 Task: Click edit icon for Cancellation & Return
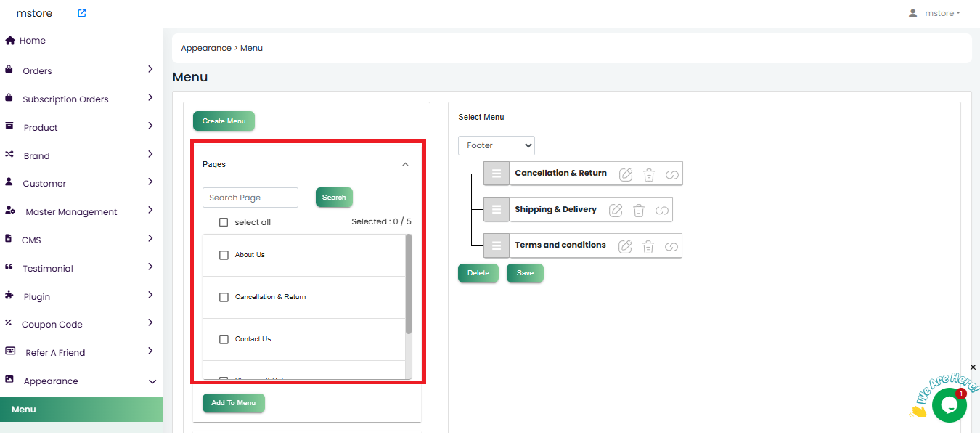[x=626, y=174]
